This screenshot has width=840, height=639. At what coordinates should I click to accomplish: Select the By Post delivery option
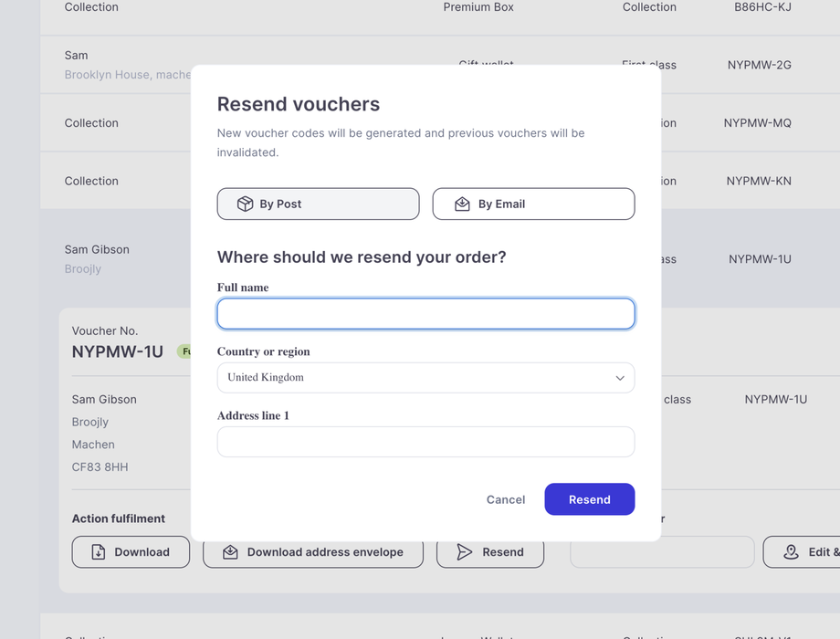(x=318, y=204)
